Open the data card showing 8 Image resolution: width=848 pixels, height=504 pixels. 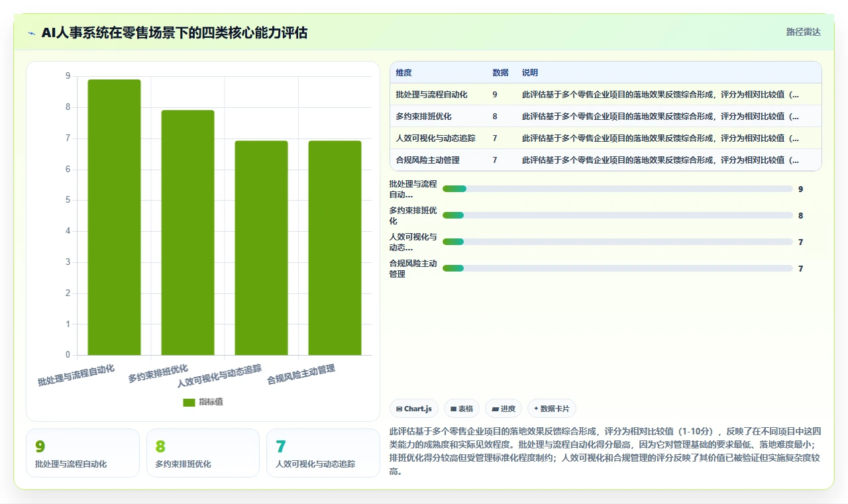click(203, 453)
